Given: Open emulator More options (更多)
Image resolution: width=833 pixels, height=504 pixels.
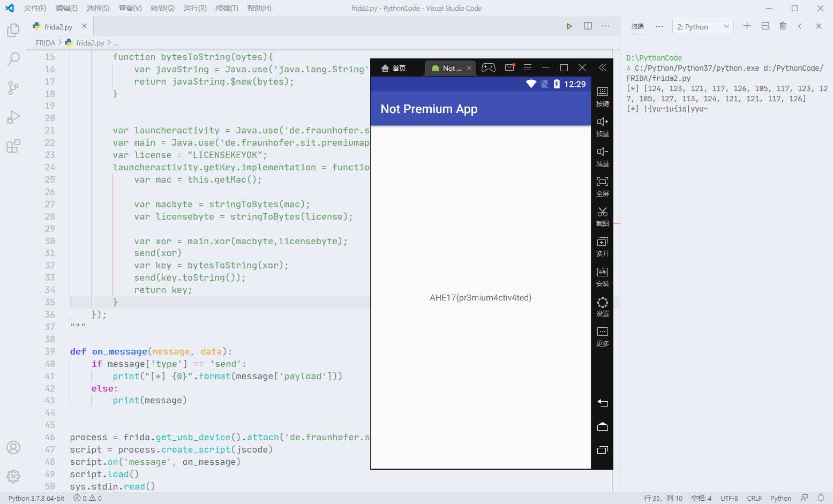Looking at the screenshot, I should tap(603, 337).
